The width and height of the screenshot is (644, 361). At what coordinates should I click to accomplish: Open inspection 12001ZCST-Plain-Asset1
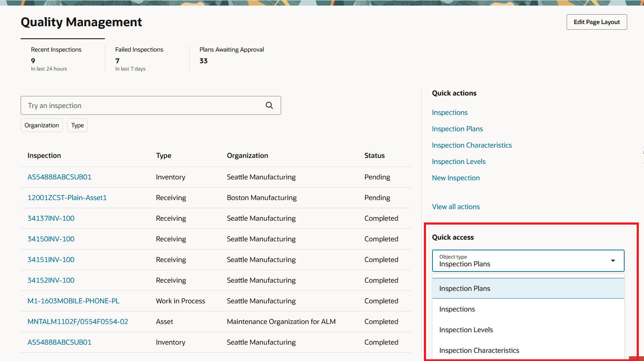coord(67,197)
